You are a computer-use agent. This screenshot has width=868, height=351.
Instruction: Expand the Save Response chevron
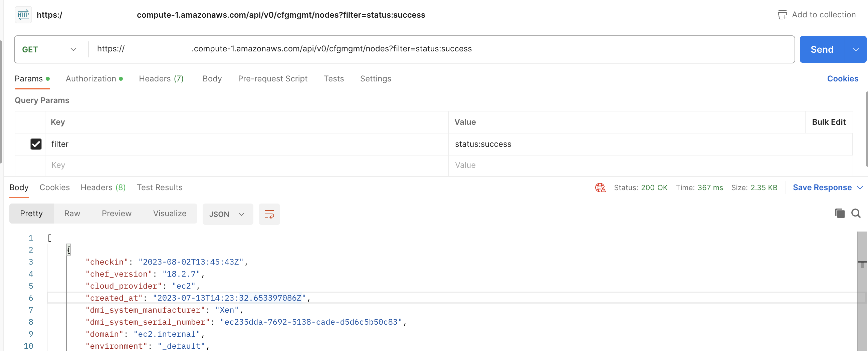(860, 188)
